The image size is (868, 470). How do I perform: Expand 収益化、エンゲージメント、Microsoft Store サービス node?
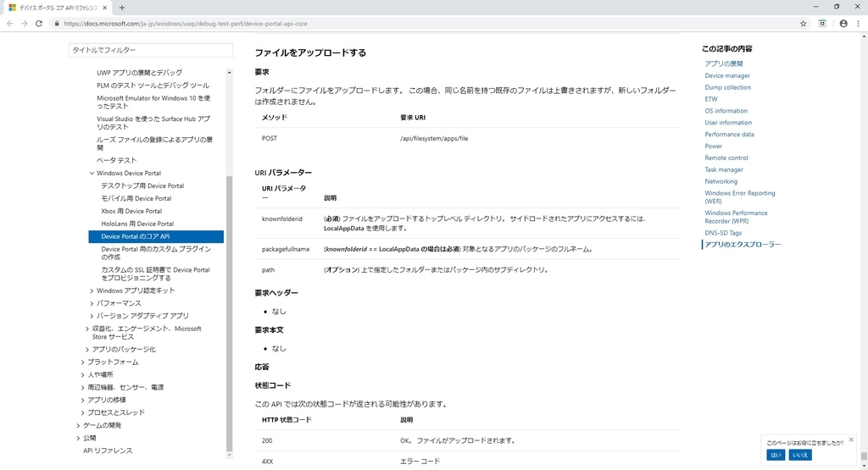[x=87, y=329]
